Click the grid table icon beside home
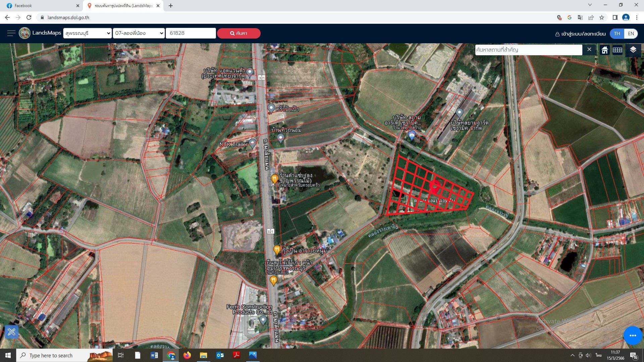 [x=618, y=50]
